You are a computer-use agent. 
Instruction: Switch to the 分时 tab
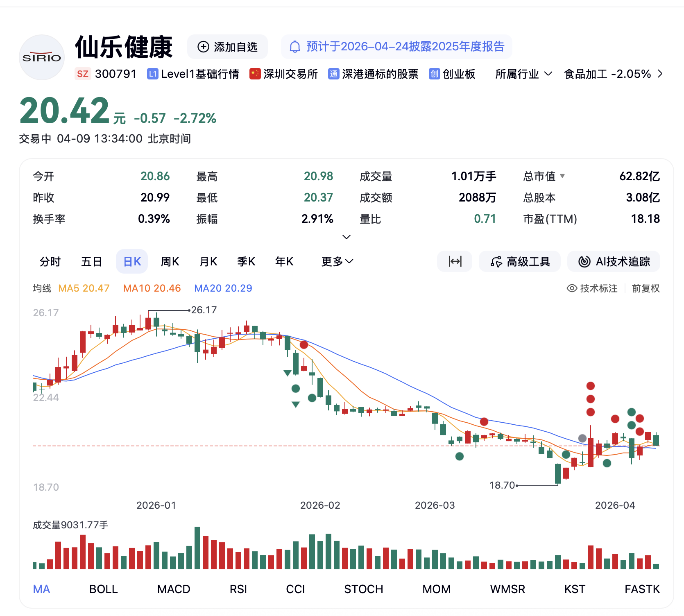[50, 261]
